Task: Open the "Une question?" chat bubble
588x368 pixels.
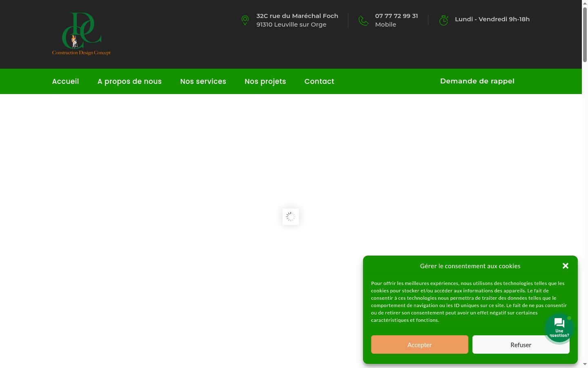Action: 559,328
